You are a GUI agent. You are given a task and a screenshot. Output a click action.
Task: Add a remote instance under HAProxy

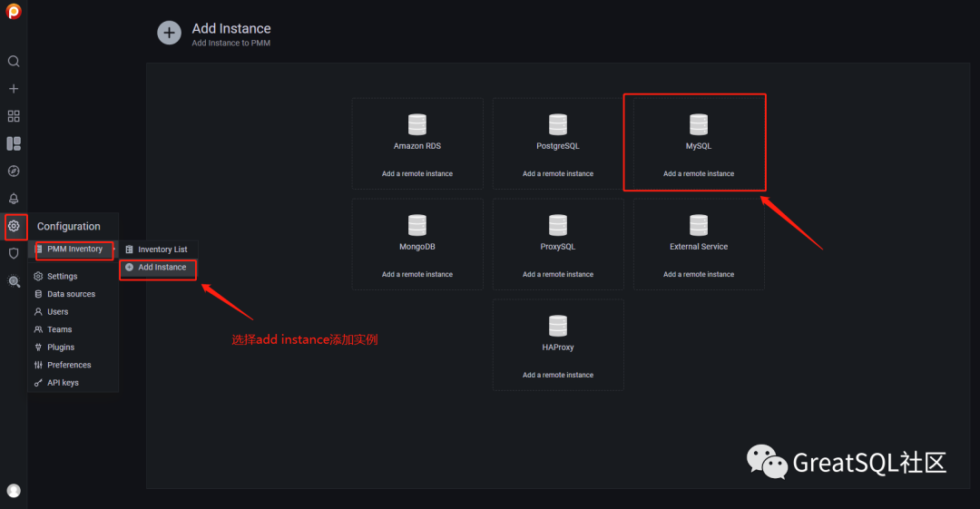point(557,376)
